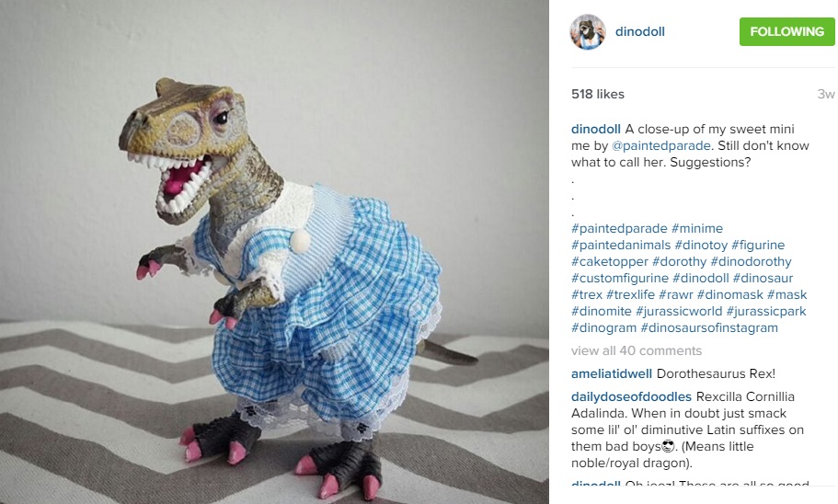Image resolution: width=838 pixels, height=504 pixels.
Task: Open the @paintedparade mention
Action: [661, 145]
